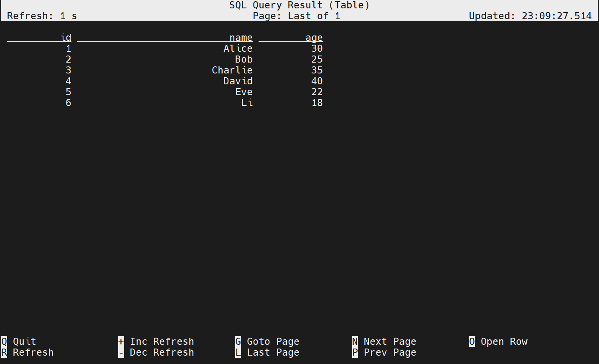Click the Refresh: 1 s status text
Viewport: 599px width, 364px height.
click(42, 16)
